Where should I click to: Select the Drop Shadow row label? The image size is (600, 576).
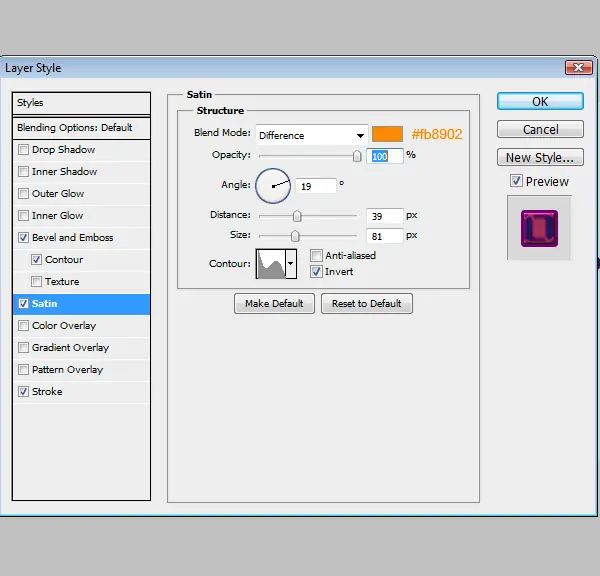tap(64, 150)
